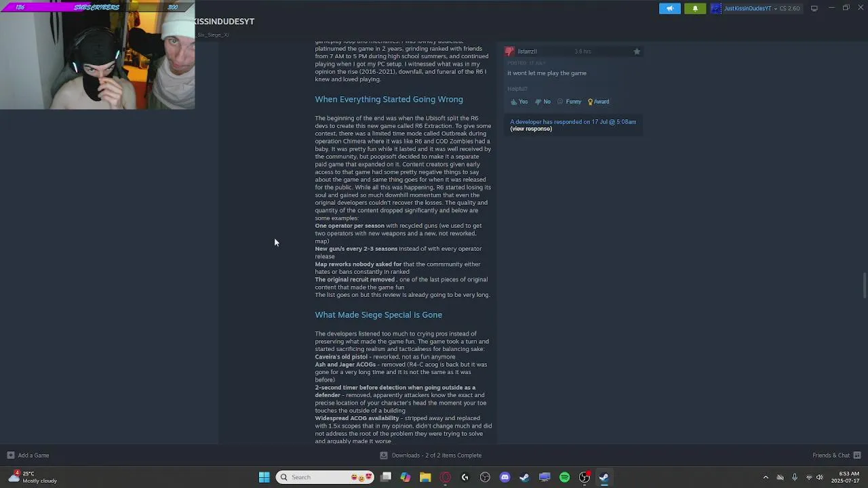
Task: Click the page scrollbar thumb on the right
Action: coord(864,285)
